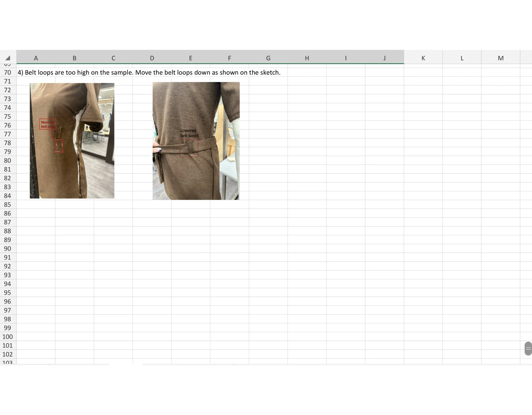Select column D header

[x=152, y=58]
